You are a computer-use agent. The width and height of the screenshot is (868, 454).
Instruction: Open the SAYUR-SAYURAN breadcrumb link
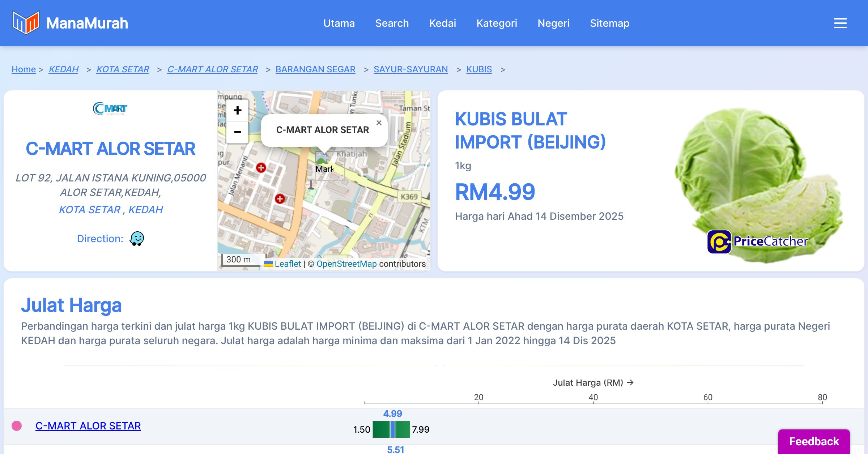click(x=410, y=69)
